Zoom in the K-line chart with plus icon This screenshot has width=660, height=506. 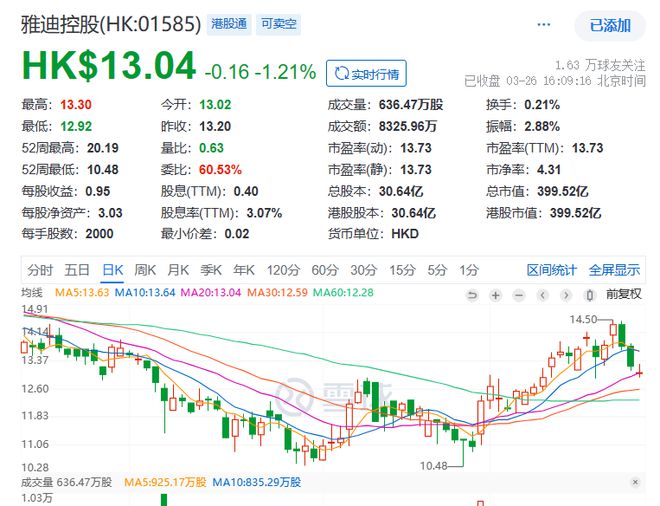coord(496,296)
